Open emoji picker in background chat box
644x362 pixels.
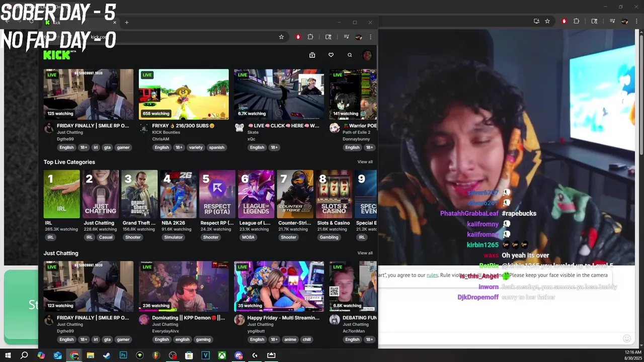point(626,338)
